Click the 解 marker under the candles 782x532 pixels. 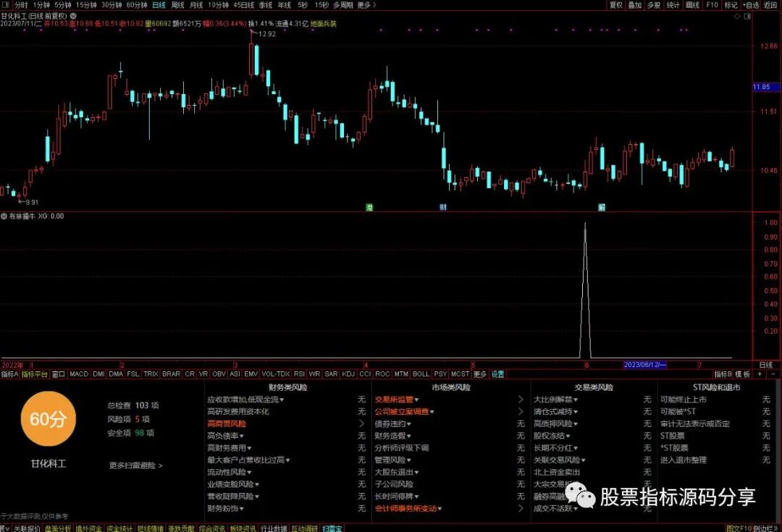602,208
